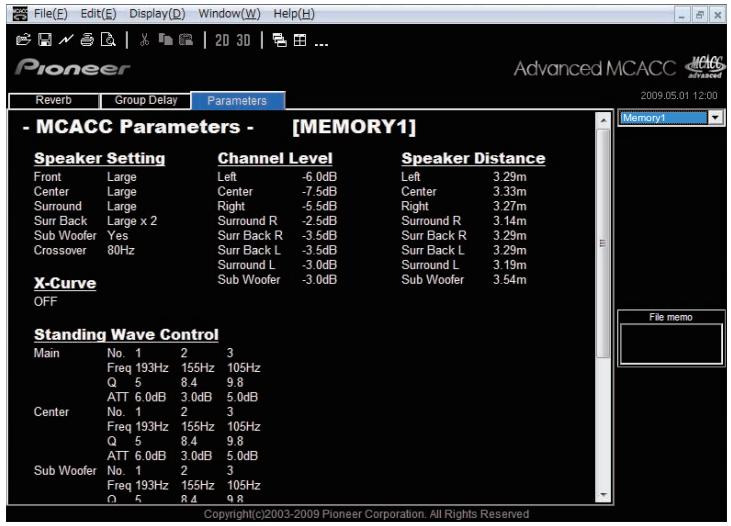Click the Front Large speaker setting value

click(x=122, y=177)
